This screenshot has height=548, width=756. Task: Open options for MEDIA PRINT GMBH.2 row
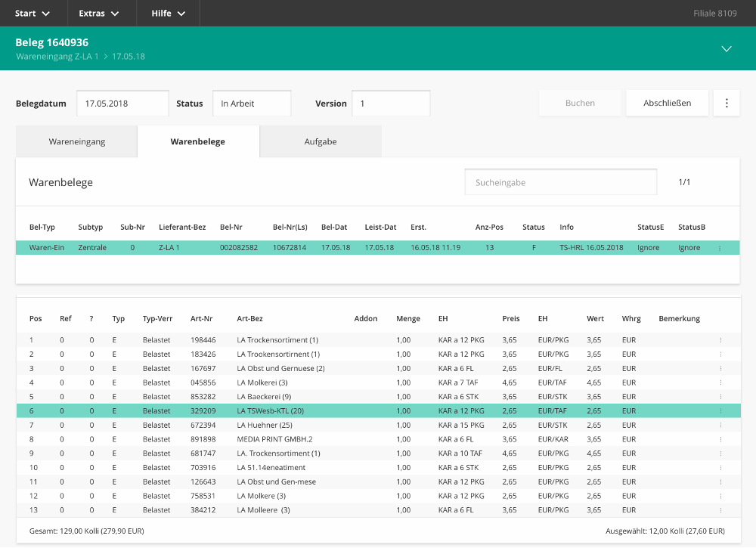click(x=720, y=440)
